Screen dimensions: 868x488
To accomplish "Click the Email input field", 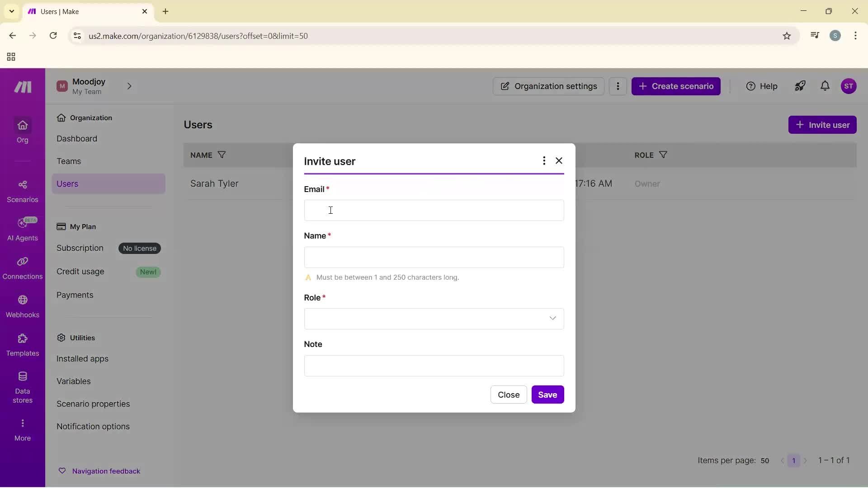I will (x=434, y=210).
